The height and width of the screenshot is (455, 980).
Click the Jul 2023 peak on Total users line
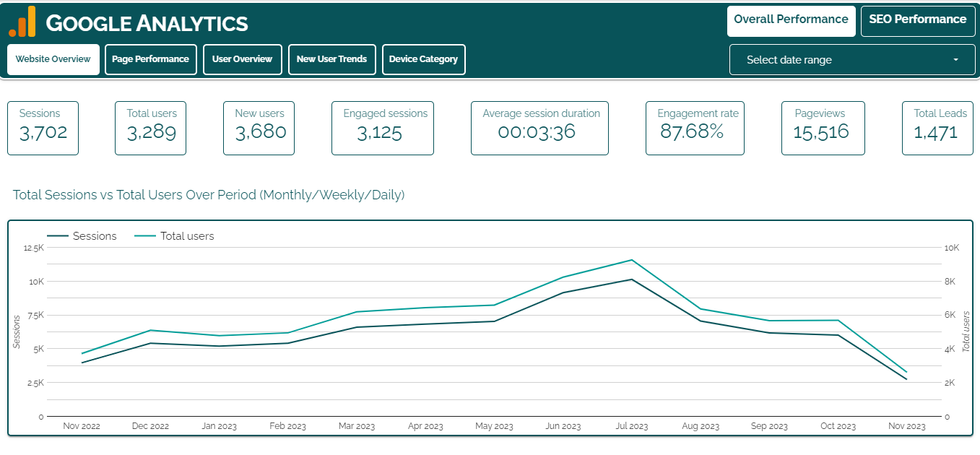(632, 260)
